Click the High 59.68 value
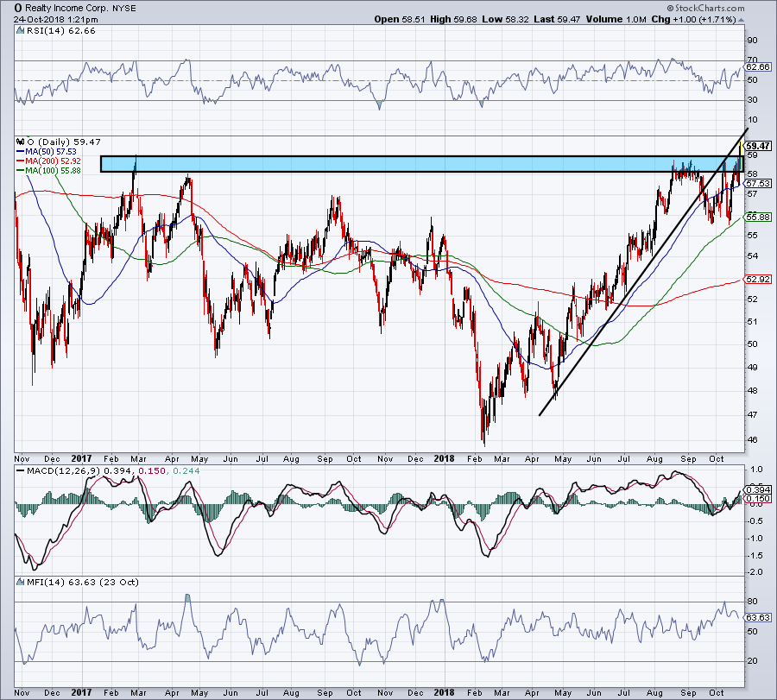Image resolution: width=777 pixels, height=700 pixels. pyautogui.click(x=453, y=19)
